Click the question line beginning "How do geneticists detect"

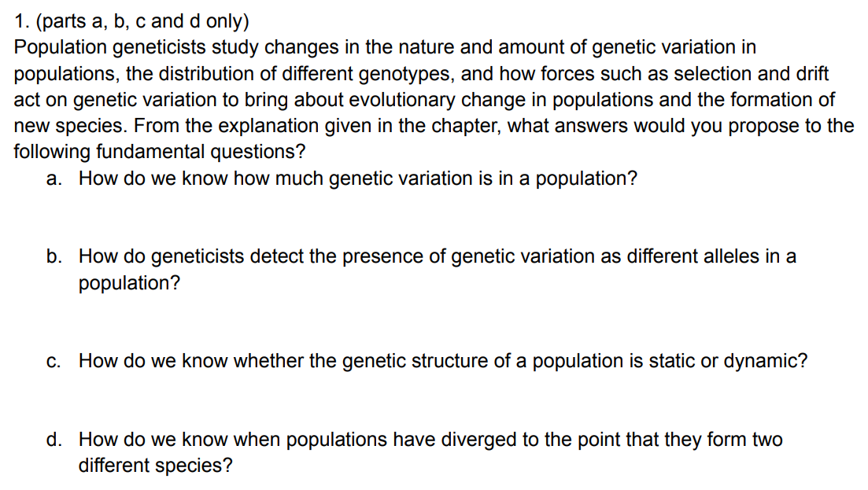tap(437, 256)
